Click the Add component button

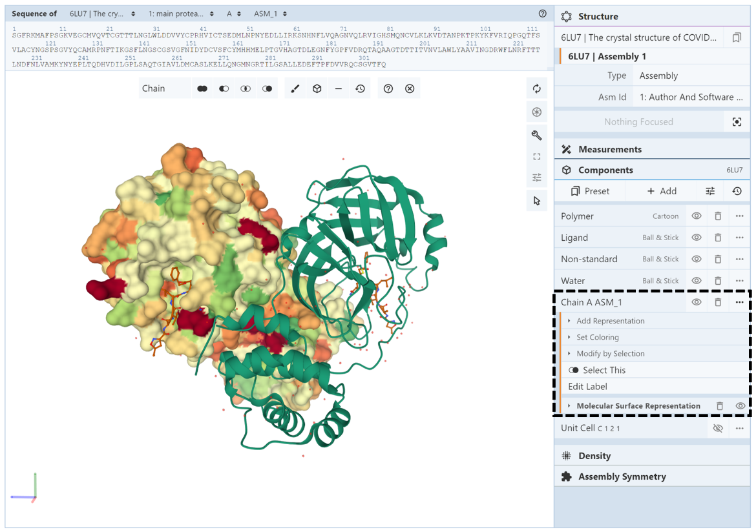click(662, 191)
